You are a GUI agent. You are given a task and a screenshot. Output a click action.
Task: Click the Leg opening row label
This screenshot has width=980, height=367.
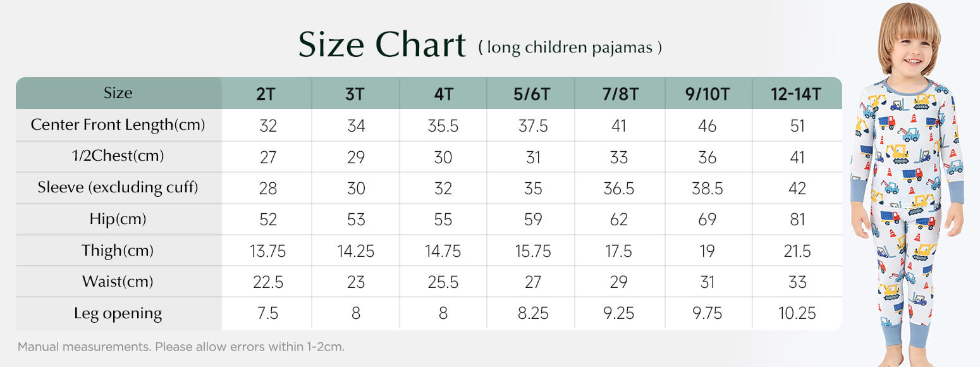pyautogui.click(x=118, y=313)
